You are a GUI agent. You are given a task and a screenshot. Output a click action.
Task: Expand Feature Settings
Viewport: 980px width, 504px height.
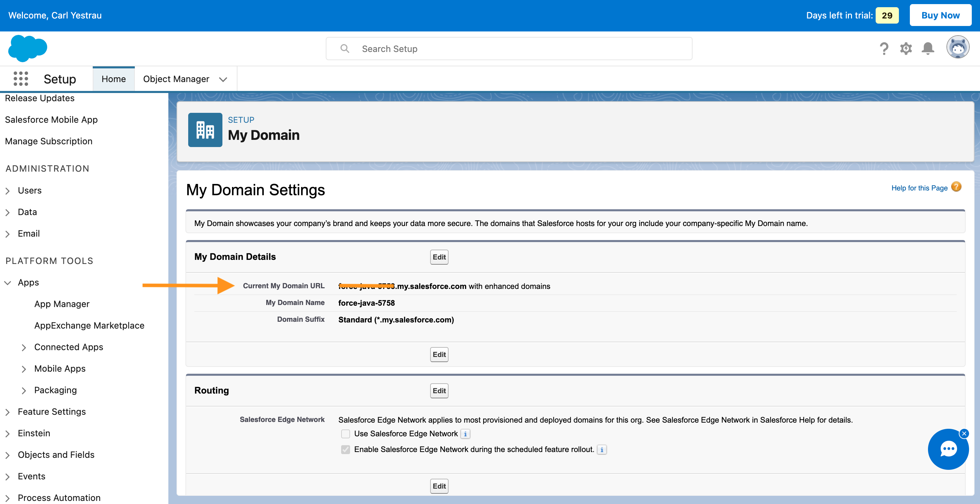coord(8,412)
